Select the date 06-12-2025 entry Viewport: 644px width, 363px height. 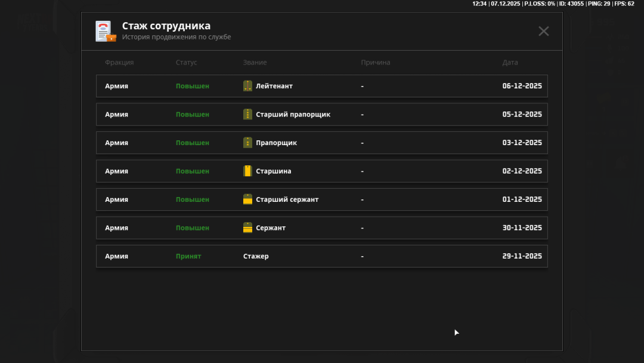coord(522,86)
